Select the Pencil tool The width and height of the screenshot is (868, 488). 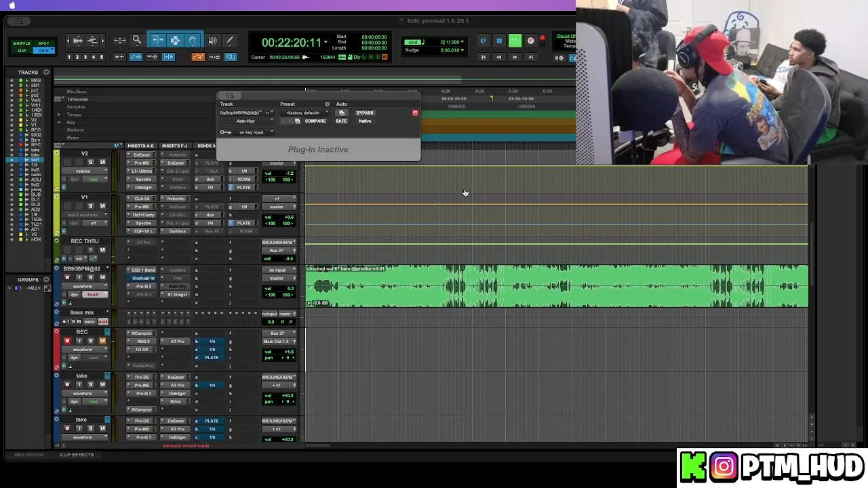tap(229, 41)
